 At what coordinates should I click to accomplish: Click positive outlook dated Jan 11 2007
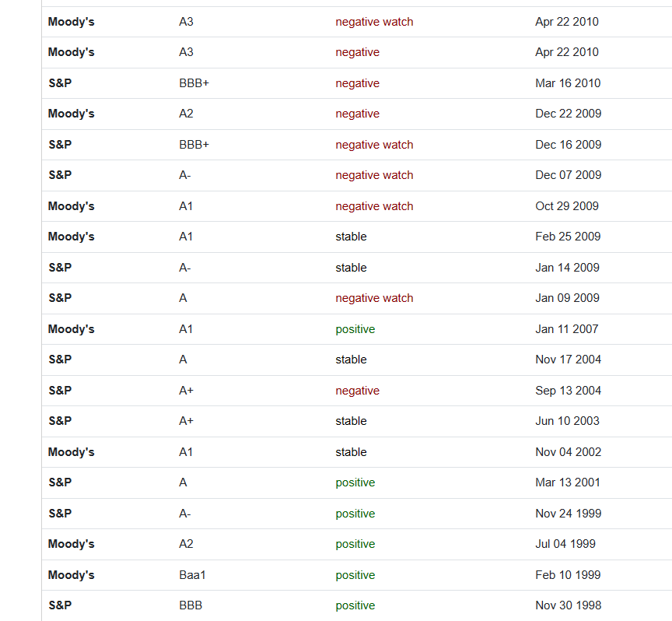click(355, 329)
